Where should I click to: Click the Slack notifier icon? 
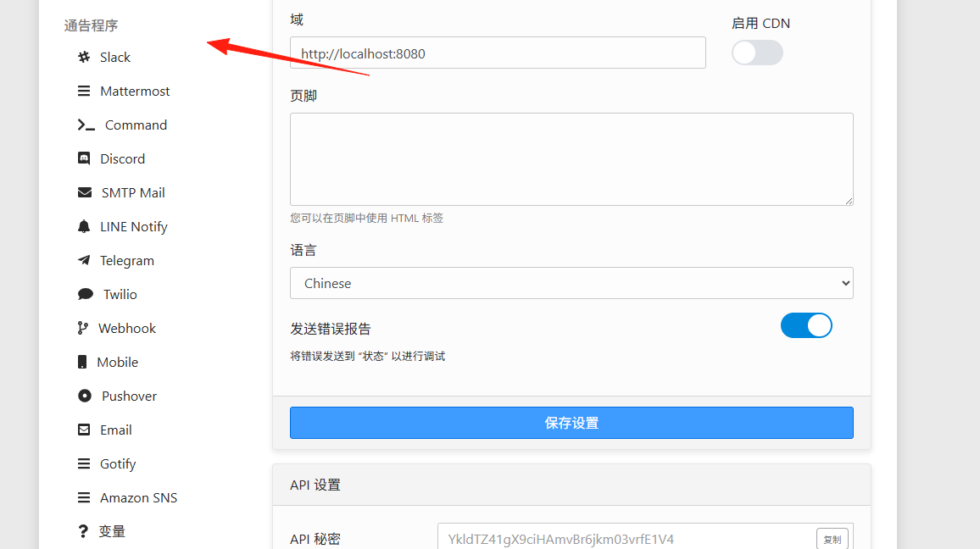click(x=84, y=57)
